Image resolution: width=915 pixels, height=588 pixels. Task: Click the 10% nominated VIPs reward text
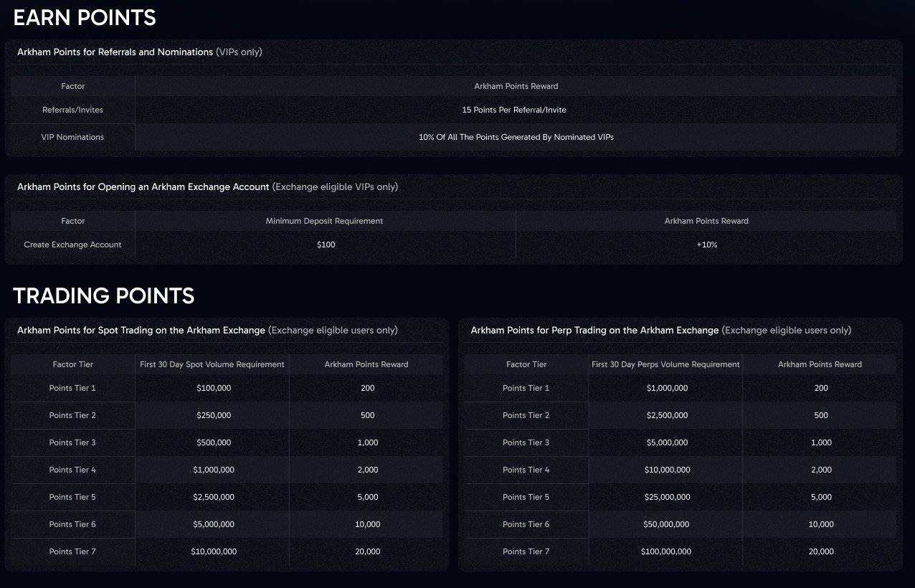(x=516, y=137)
